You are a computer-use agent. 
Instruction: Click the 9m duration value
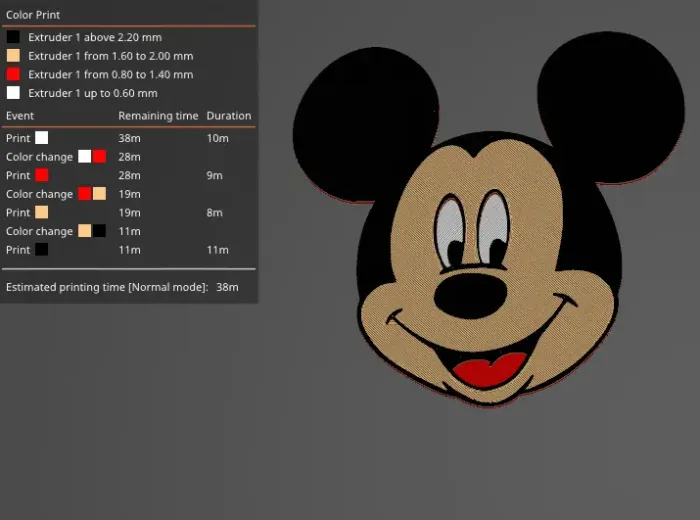click(214, 175)
